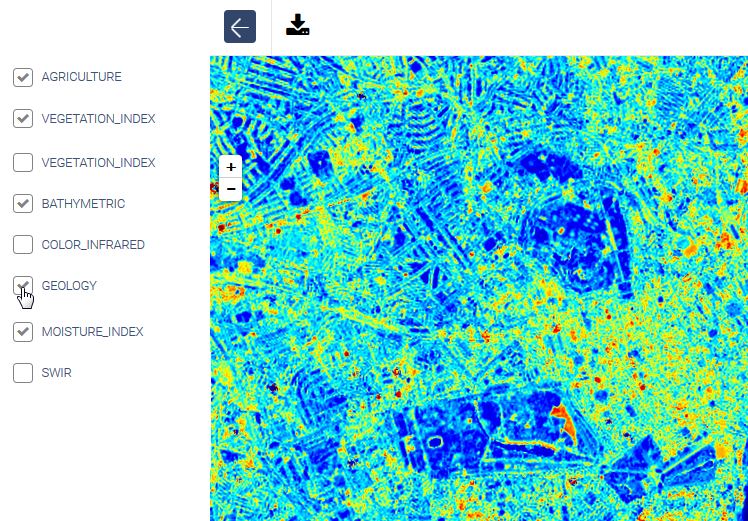Zoom out with the minus button
The height and width of the screenshot is (521, 748).
point(231,189)
